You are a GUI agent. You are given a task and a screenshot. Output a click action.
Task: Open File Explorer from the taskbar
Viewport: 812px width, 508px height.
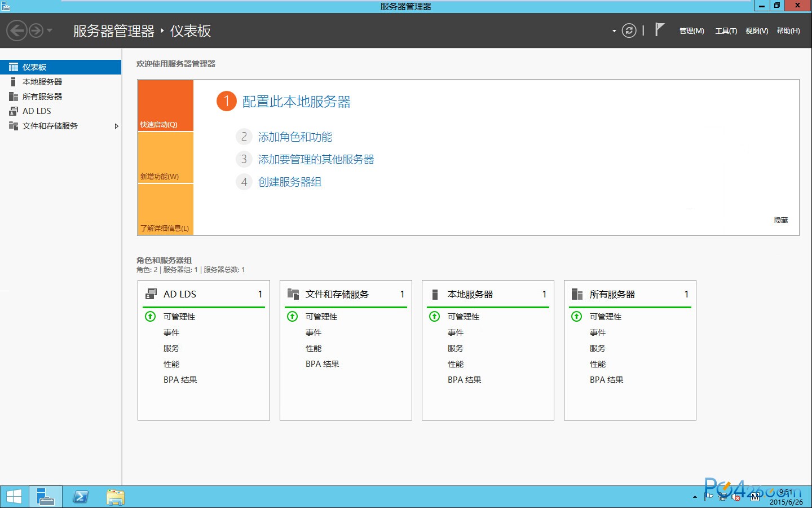[115, 497]
